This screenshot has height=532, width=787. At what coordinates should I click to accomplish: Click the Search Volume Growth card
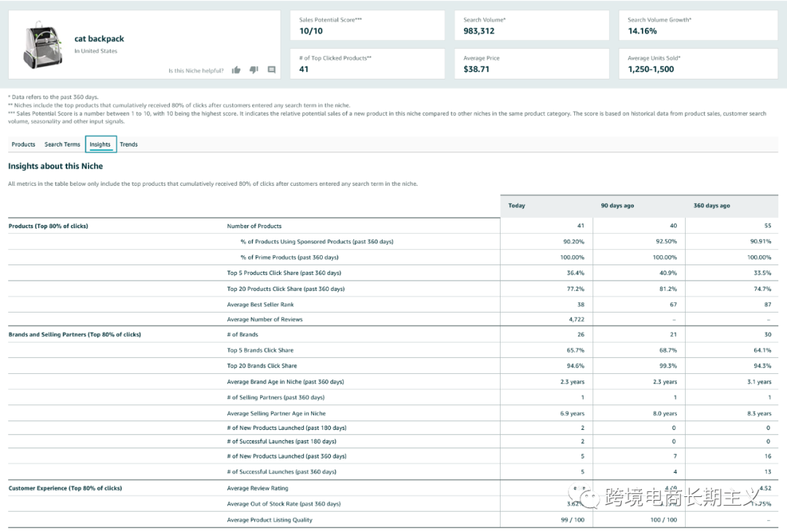(697, 26)
